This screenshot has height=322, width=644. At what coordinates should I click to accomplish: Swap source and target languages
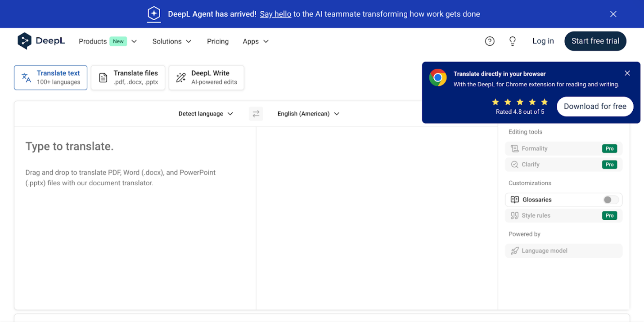tap(256, 114)
